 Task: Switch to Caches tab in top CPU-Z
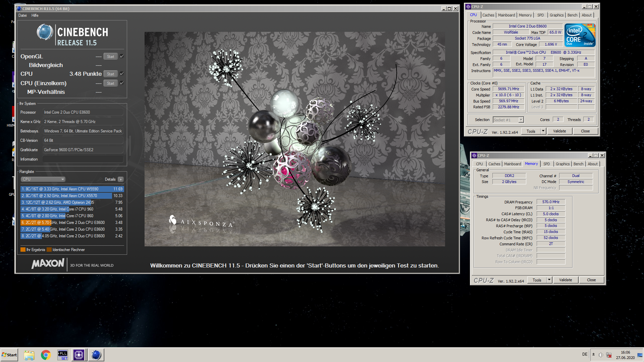point(488,15)
